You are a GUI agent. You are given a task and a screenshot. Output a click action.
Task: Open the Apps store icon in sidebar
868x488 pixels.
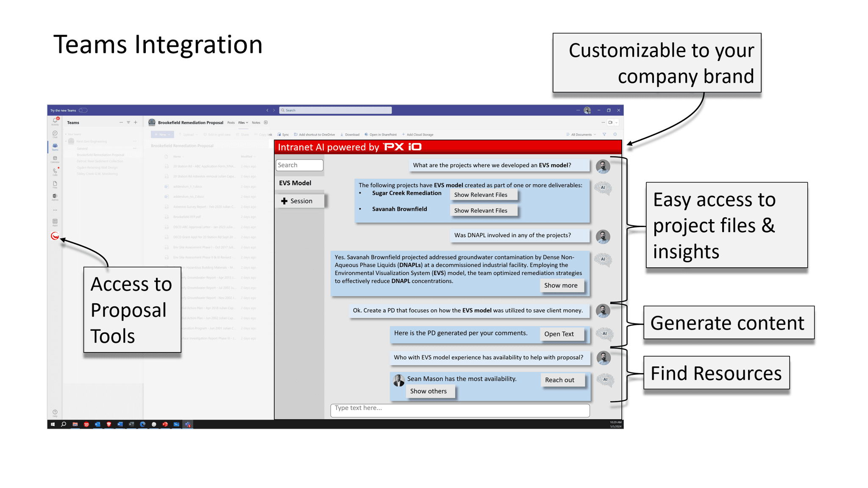pos(55,222)
